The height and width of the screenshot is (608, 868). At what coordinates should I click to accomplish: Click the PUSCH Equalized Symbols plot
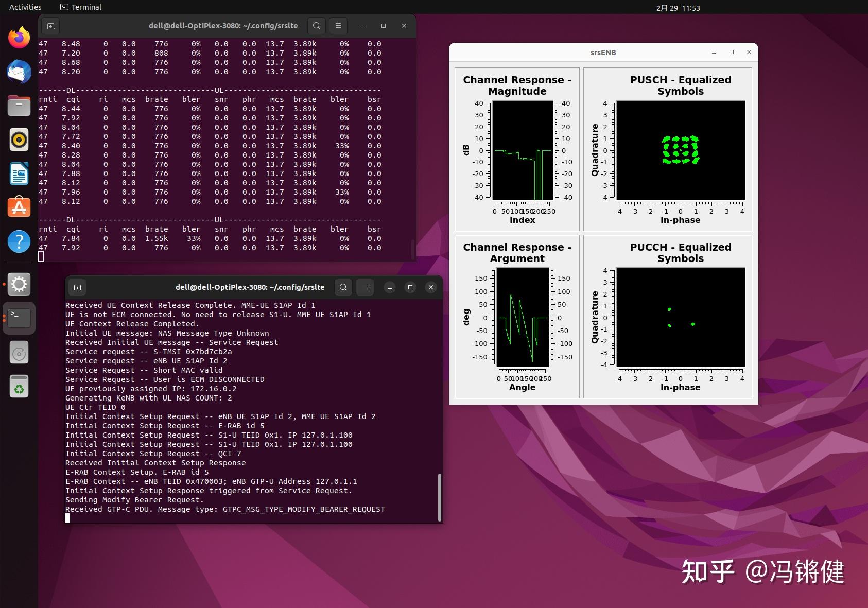click(x=681, y=150)
